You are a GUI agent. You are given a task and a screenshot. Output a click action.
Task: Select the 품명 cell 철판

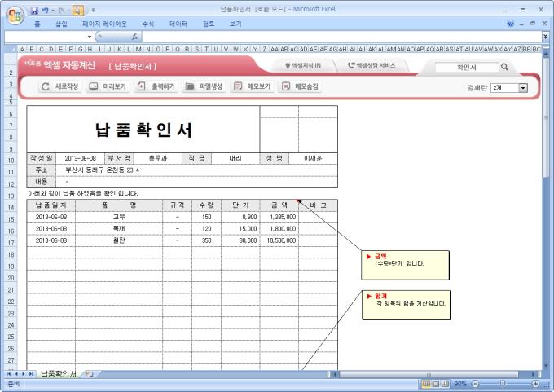pos(119,240)
